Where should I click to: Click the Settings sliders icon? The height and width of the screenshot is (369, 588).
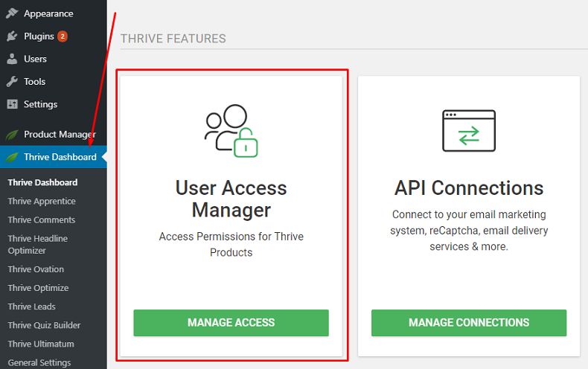click(12, 104)
